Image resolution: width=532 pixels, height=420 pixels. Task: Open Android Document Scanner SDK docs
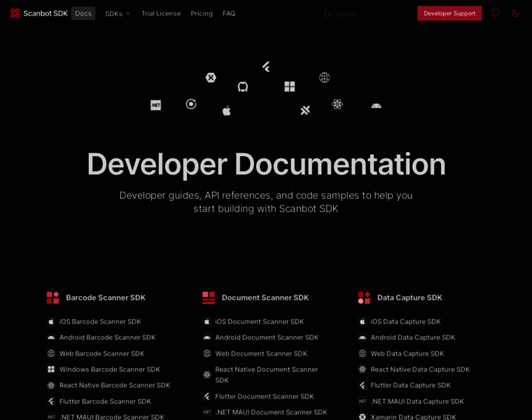tap(267, 337)
